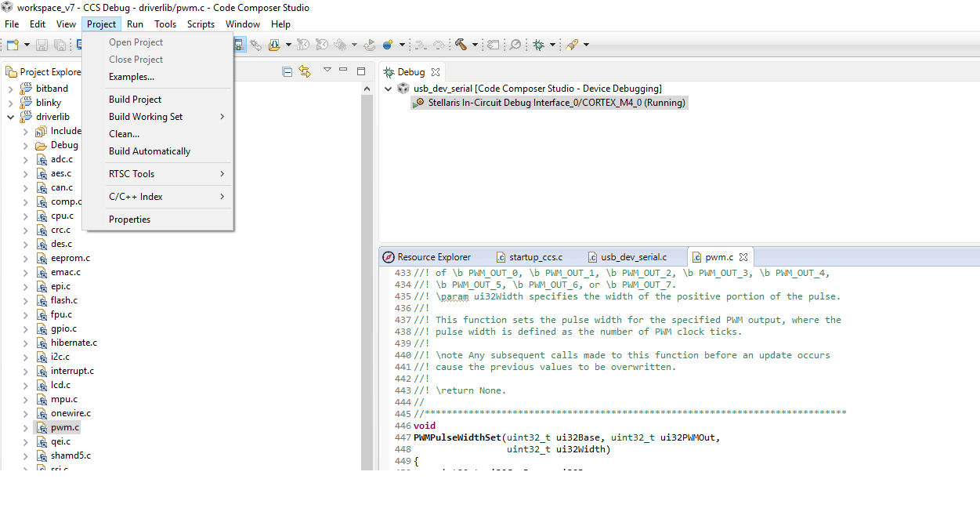The width and height of the screenshot is (980, 508).
Task: Click the Search magnifier toolbar icon
Action: [x=515, y=45]
